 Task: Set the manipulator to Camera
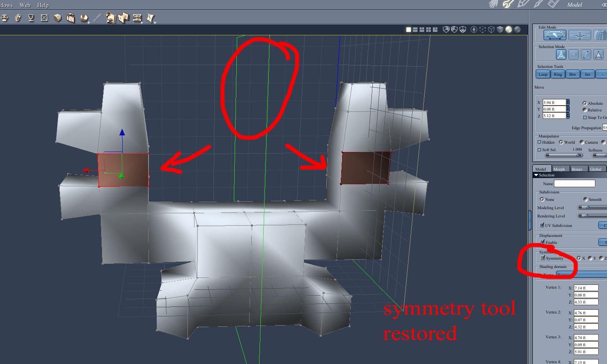(582, 142)
